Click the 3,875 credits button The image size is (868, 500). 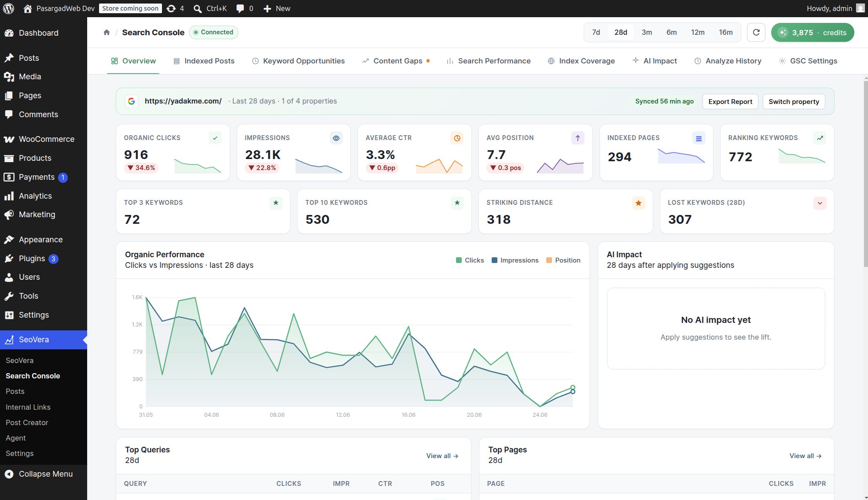813,33
